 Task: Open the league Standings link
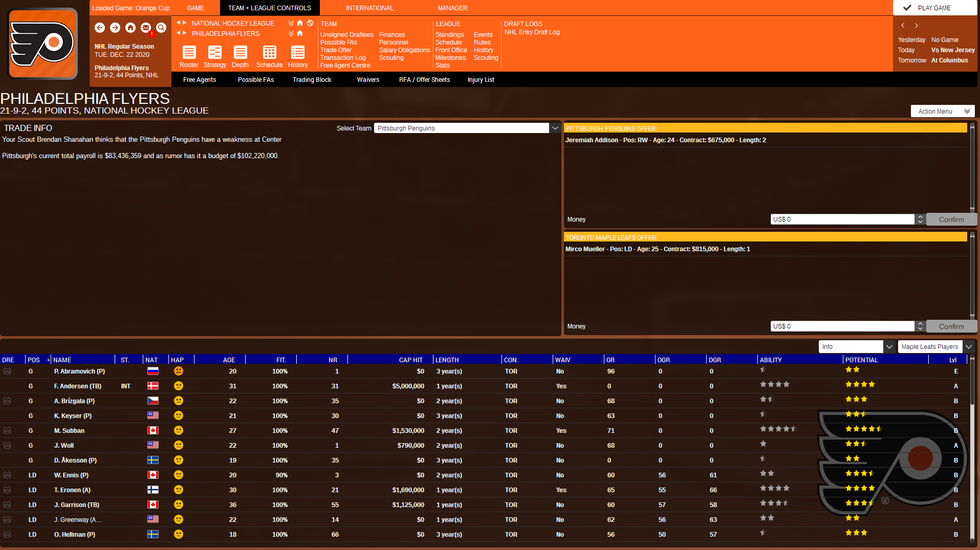pos(449,35)
